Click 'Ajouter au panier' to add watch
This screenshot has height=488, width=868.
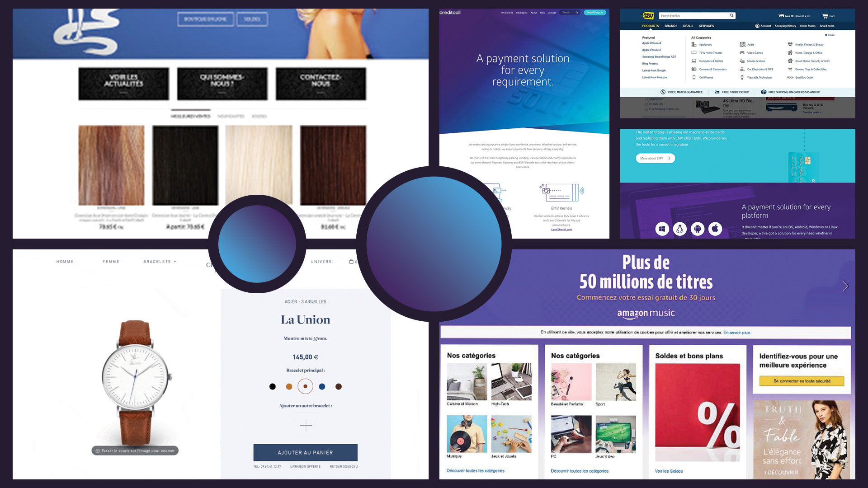306,452
